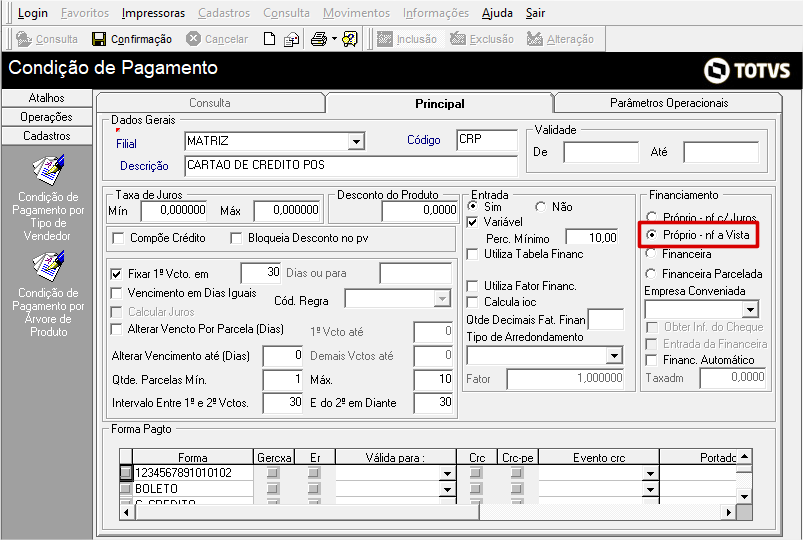Click the Cadastros sidebar button
Image resolution: width=803 pixels, height=540 pixels.
(x=47, y=136)
